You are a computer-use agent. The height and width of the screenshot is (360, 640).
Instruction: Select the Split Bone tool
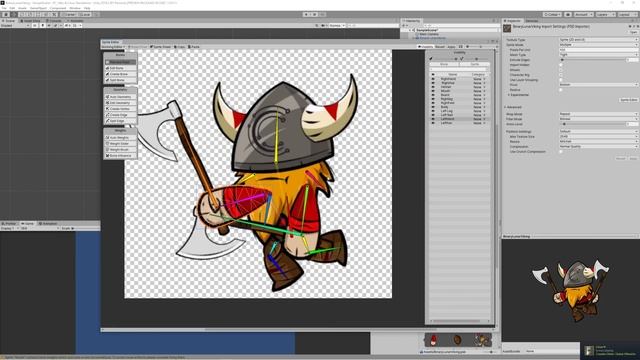click(x=120, y=80)
